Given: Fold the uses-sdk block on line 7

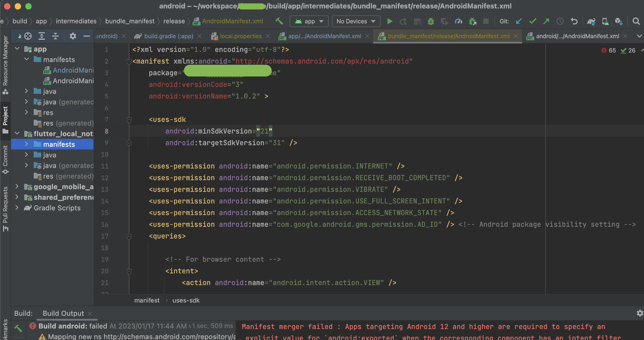Looking at the screenshot, I should (x=129, y=120).
